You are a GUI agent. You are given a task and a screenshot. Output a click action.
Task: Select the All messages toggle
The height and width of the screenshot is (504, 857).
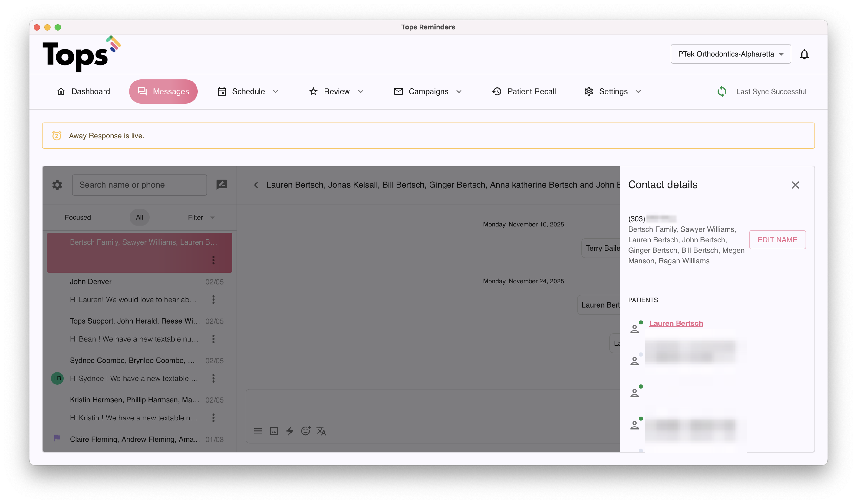139,217
